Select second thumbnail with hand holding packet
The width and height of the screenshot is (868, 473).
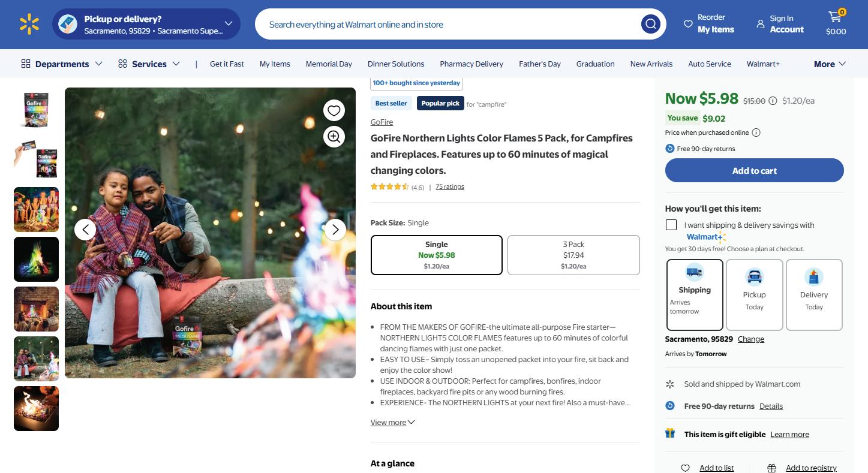coord(36,160)
